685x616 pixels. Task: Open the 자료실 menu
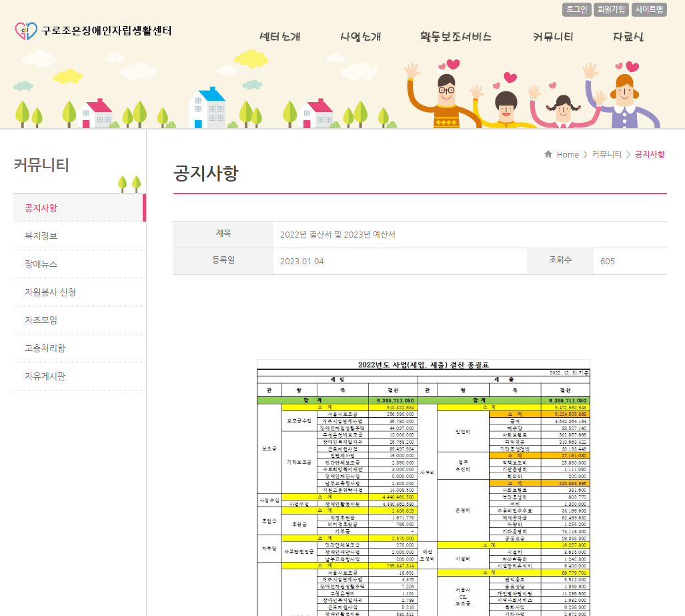pos(628,37)
